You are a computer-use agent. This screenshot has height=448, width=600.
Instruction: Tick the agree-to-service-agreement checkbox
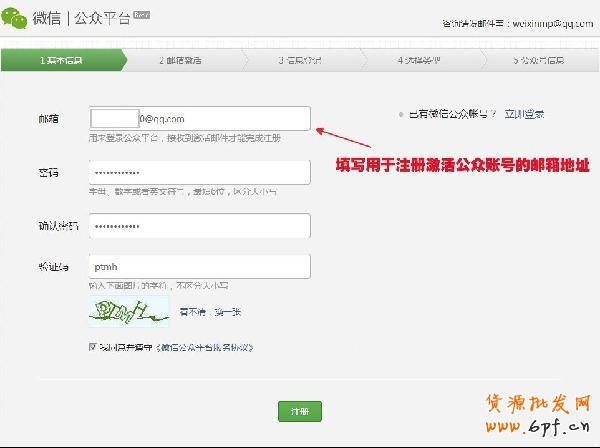point(93,347)
